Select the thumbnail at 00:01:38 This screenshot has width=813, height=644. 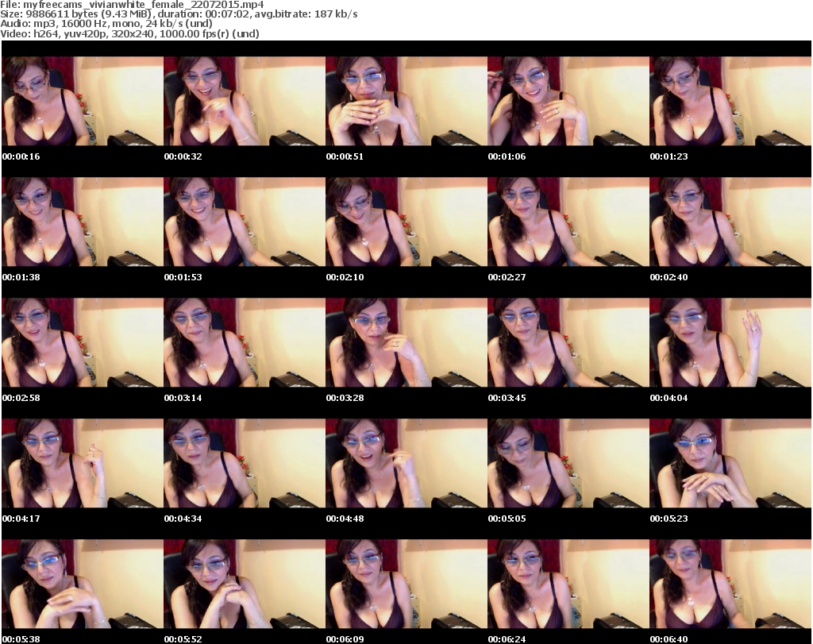83,222
